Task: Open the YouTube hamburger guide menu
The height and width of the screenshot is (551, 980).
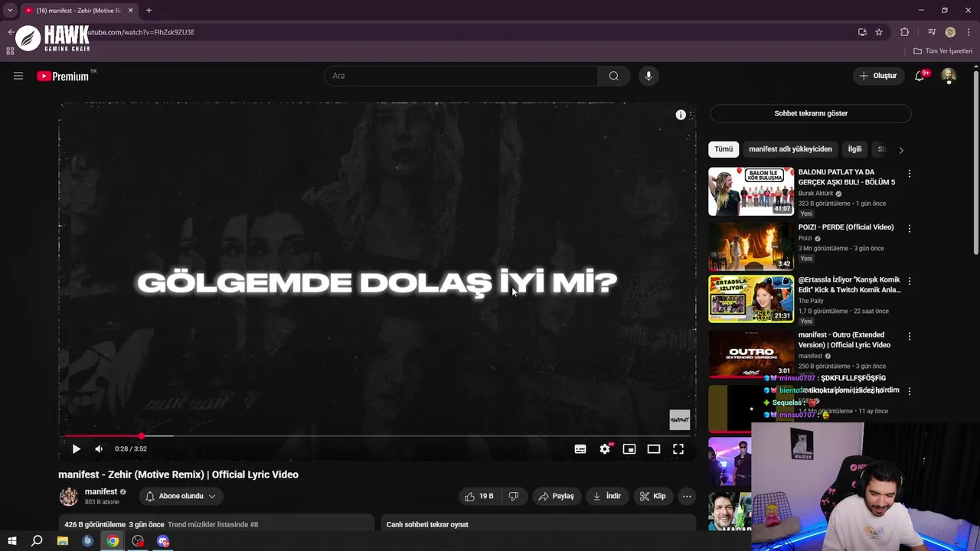Action: tap(18, 76)
